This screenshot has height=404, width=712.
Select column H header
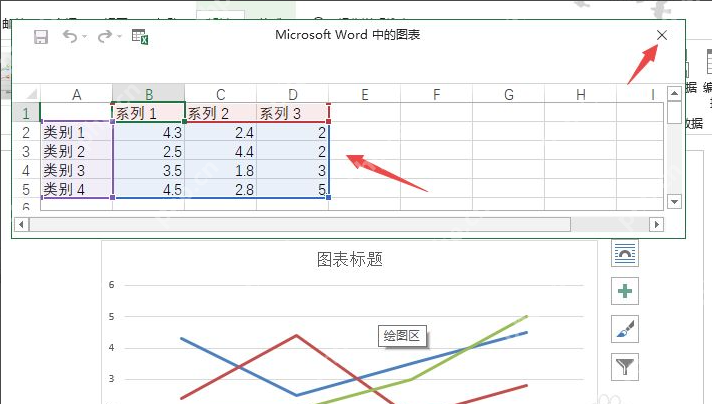click(581, 94)
